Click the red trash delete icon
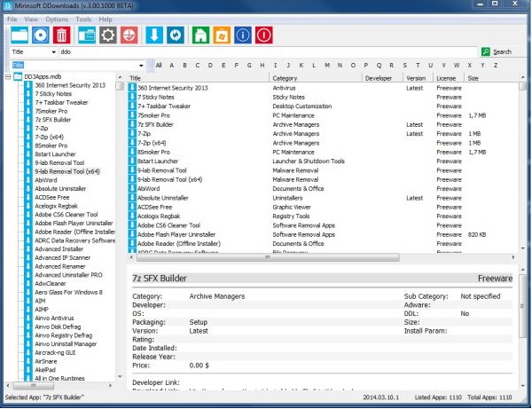The height and width of the screenshot is (409, 532). click(61, 35)
